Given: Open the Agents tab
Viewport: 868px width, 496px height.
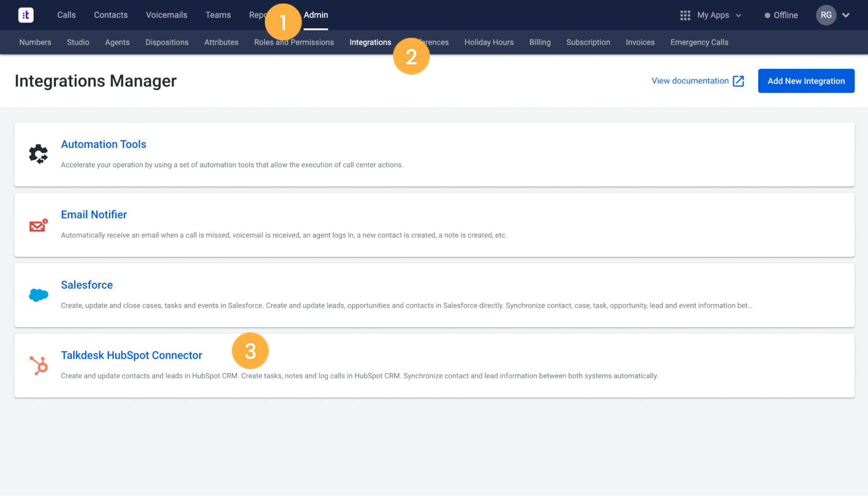Looking at the screenshot, I should pos(117,42).
